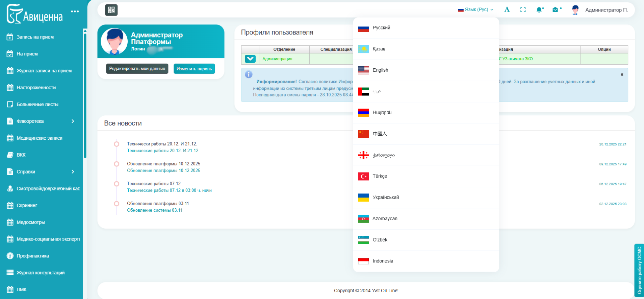Click the QR code icon in top bar
This screenshot has height=299, width=644.
tap(111, 10)
